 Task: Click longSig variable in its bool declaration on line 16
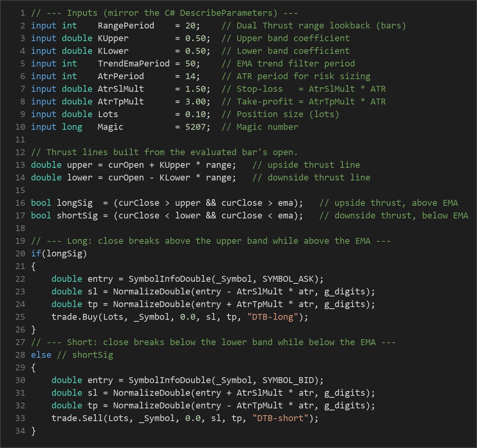coord(74,203)
